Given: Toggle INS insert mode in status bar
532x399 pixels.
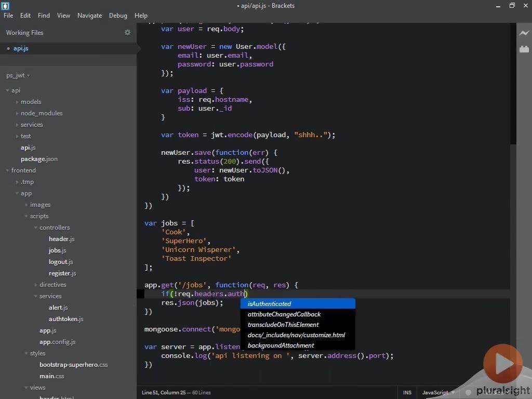Looking at the screenshot, I should point(407,393).
